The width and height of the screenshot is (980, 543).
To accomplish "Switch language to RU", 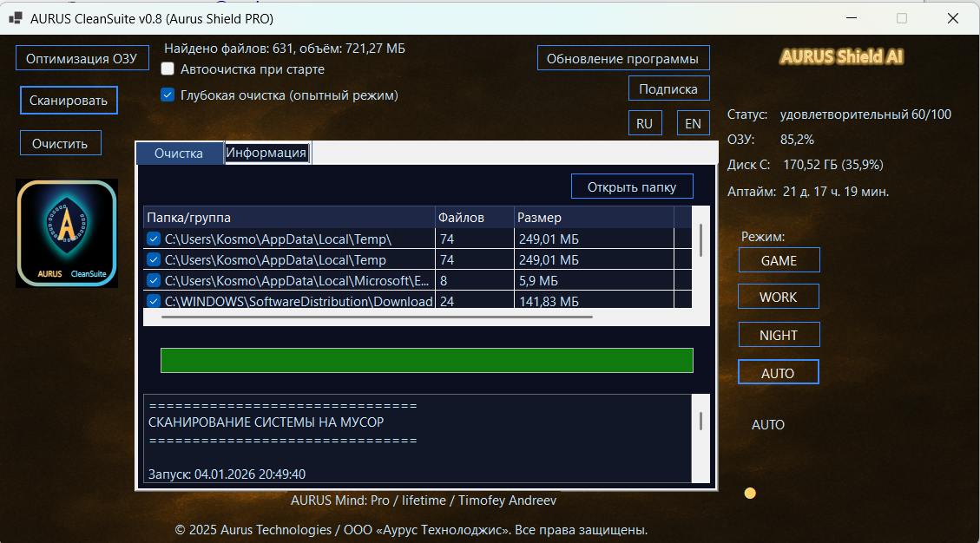I will point(644,123).
